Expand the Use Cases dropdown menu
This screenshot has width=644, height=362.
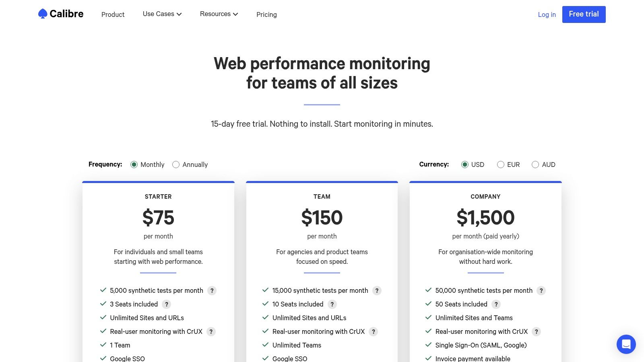click(162, 14)
